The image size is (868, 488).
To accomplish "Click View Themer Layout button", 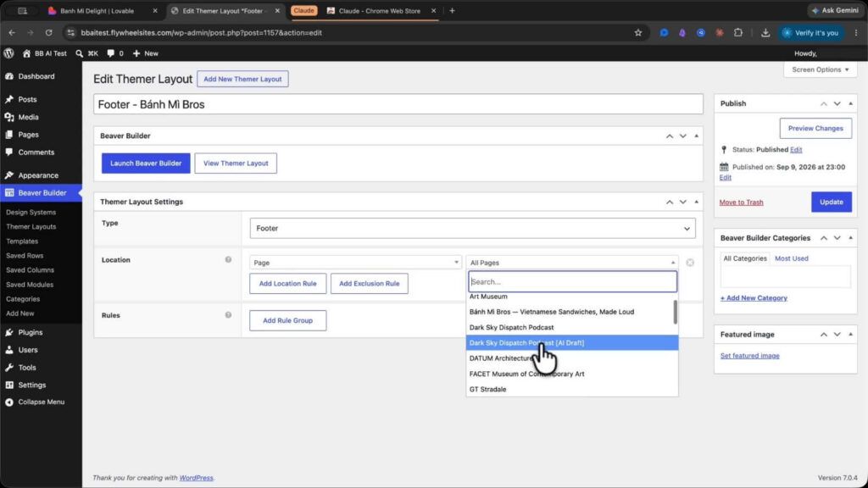I will [236, 164].
